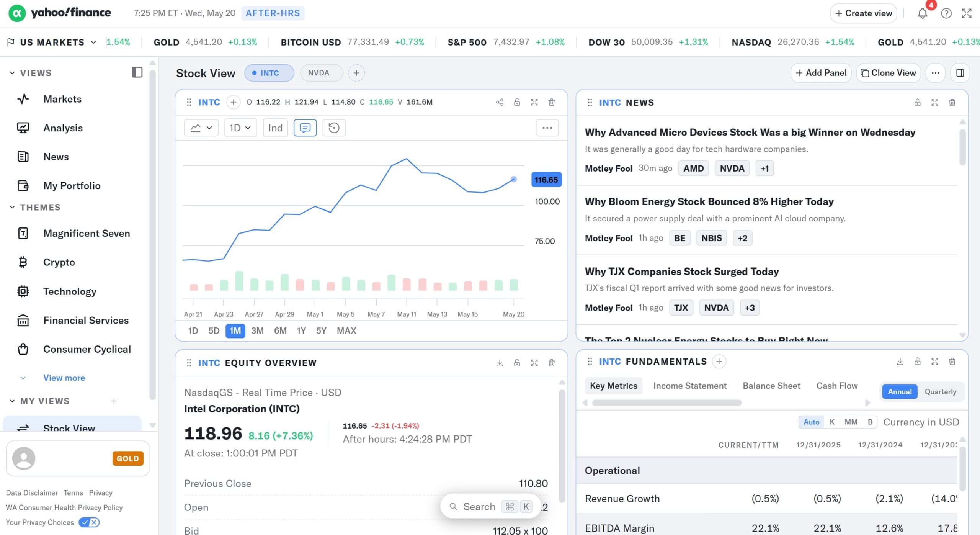Toggle right side panel icon next to Clone View

click(960, 73)
